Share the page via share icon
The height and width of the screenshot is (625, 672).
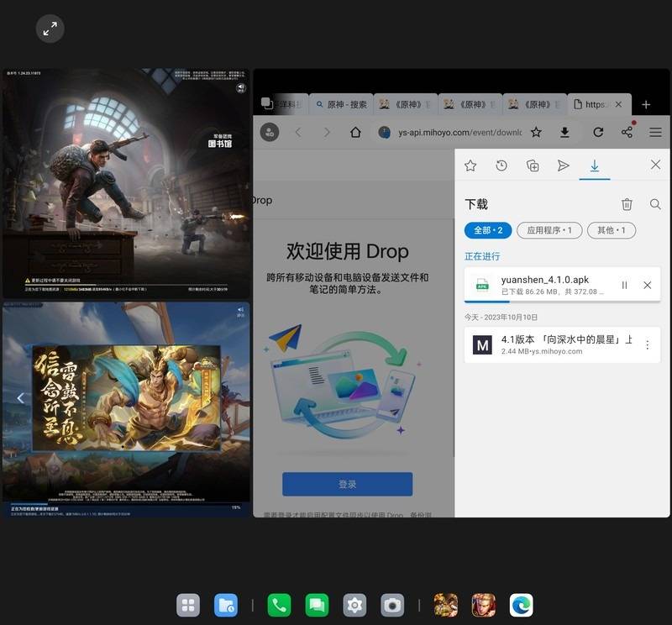coord(627,132)
